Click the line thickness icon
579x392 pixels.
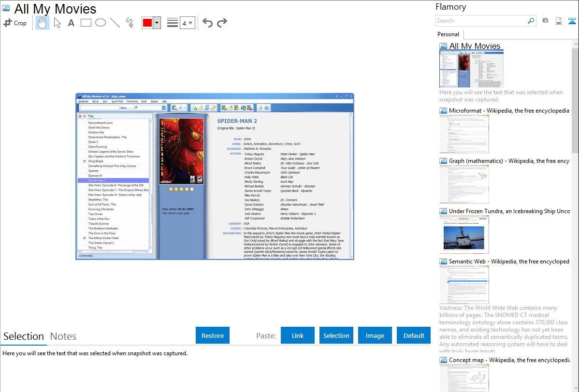click(173, 23)
